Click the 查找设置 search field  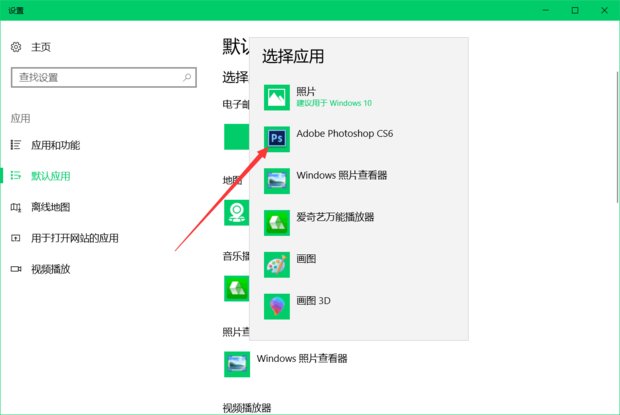pos(104,77)
